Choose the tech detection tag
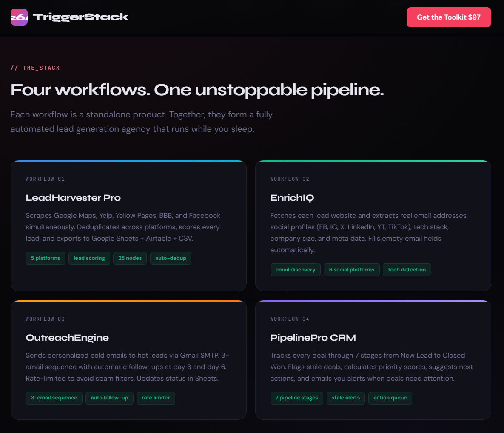This screenshot has width=504, height=433. click(407, 270)
